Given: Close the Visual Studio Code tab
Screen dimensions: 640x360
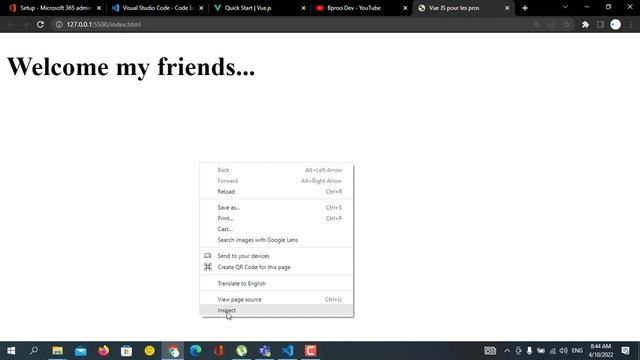Looking at the screenshot, I should tap(201, 8).
